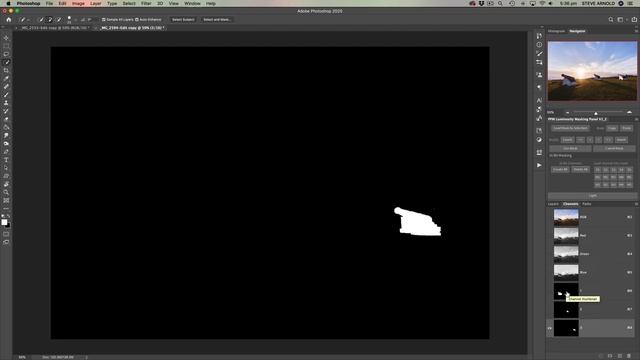Image resolution: width=640 pixels, height=360 pixels.
Task: Delete current channel trash icon
Action: click(x=629, y=356)
